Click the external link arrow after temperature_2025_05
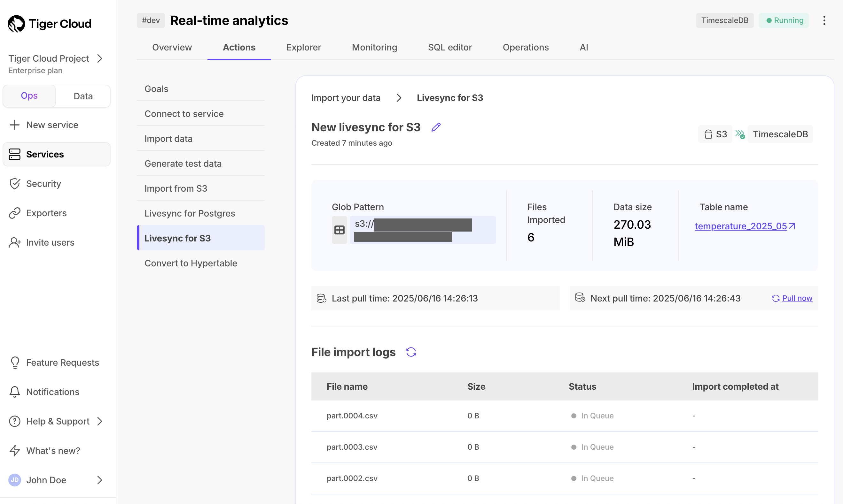843x504 pixels. pyautogui.click(x=792, y=226)
